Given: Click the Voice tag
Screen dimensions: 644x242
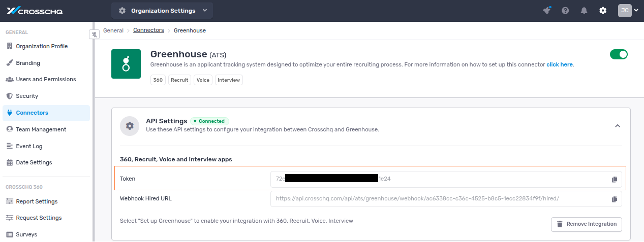Looking at the screenshot, I should [203, 80].
